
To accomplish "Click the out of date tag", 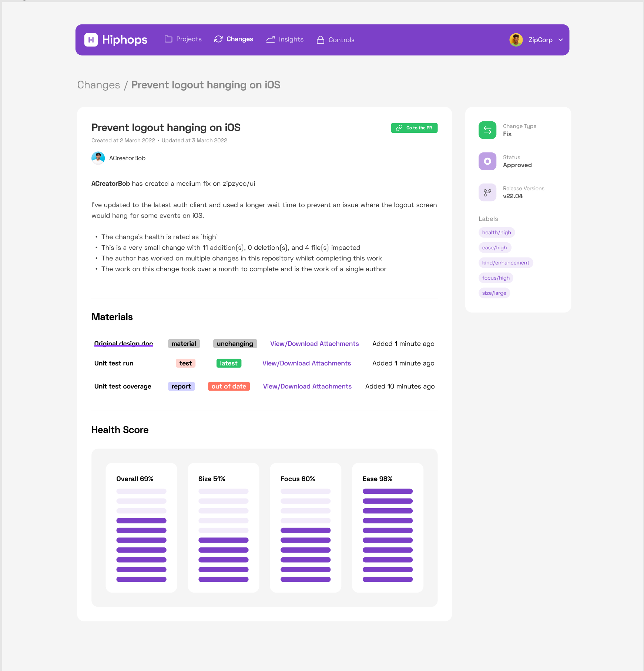I will pyautogui.click(x=229, y=386).
